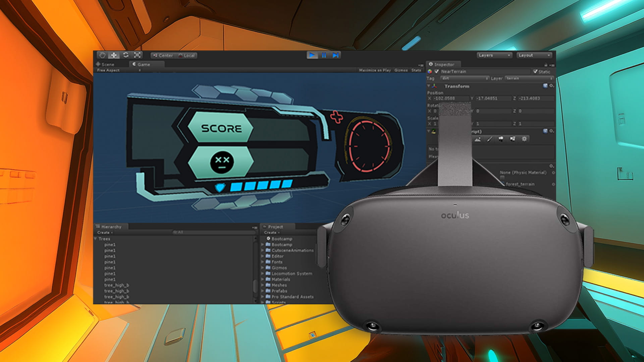Screen dimensions: 644x362
Task: Click the Position Z field
Action: coord(536,98)
